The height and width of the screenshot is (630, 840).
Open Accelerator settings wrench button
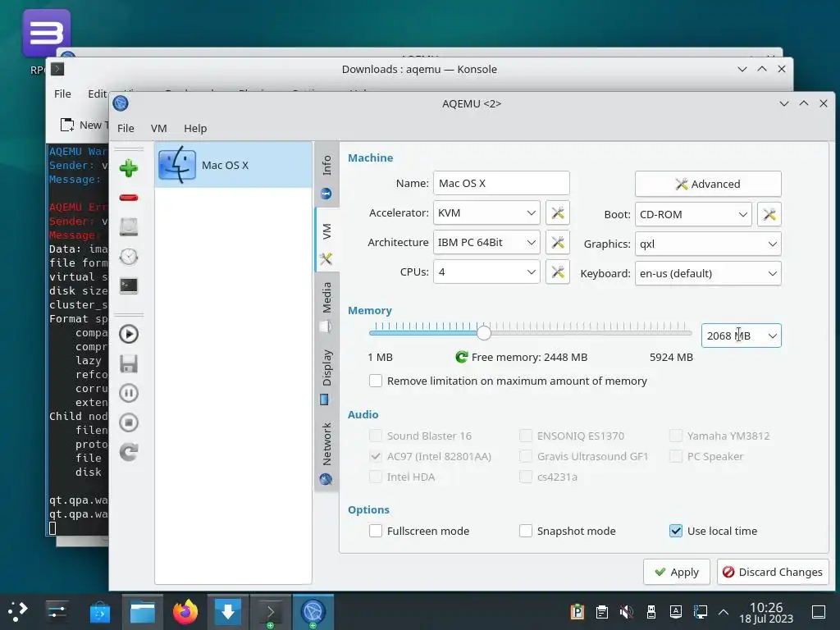[557, 212]
